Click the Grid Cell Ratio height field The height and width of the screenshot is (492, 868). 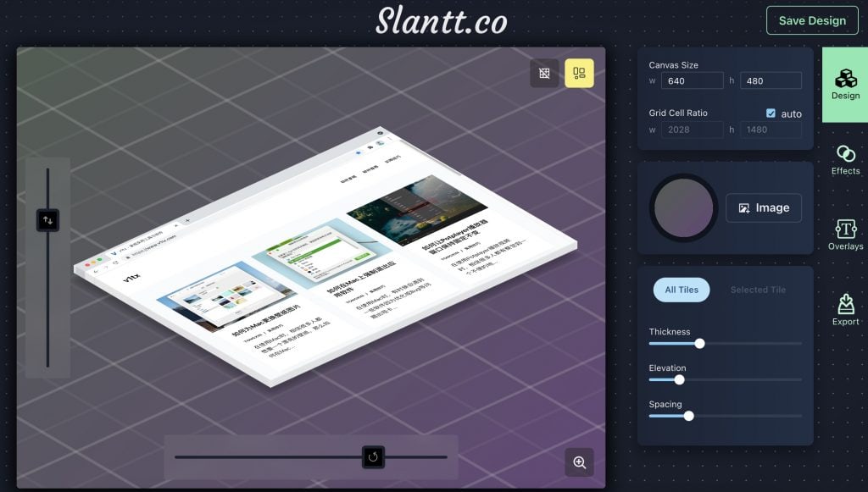tap(771, 130)
